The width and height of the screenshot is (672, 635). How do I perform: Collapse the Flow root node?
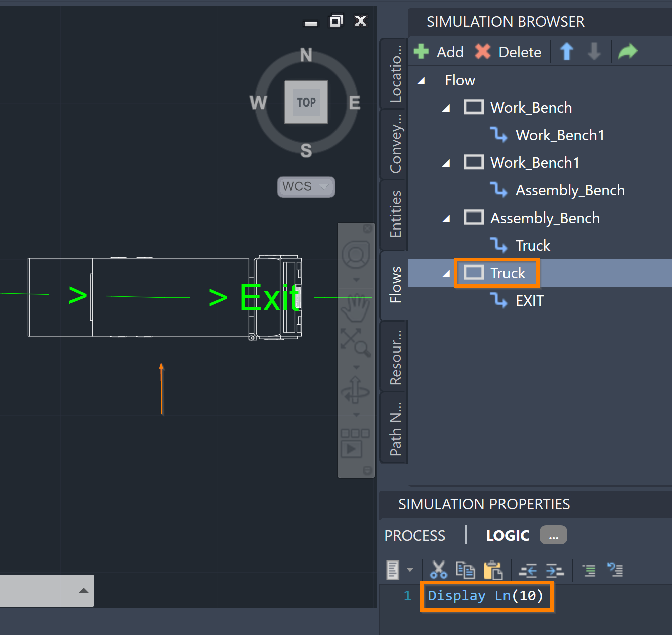(x=421, y=81)
